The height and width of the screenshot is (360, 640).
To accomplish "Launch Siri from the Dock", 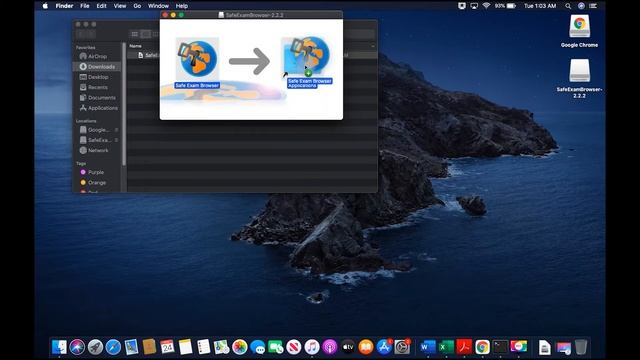I will (x=77, y=347).
